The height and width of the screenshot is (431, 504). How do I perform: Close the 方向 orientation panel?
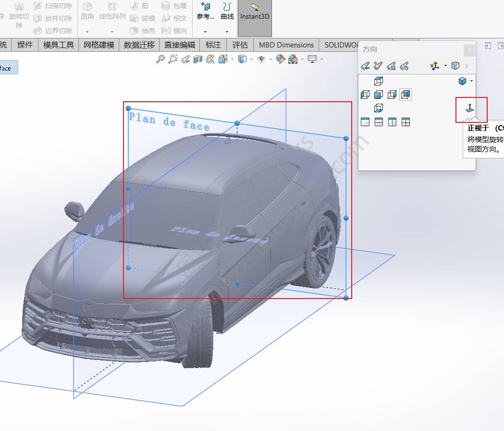[469, 50]
